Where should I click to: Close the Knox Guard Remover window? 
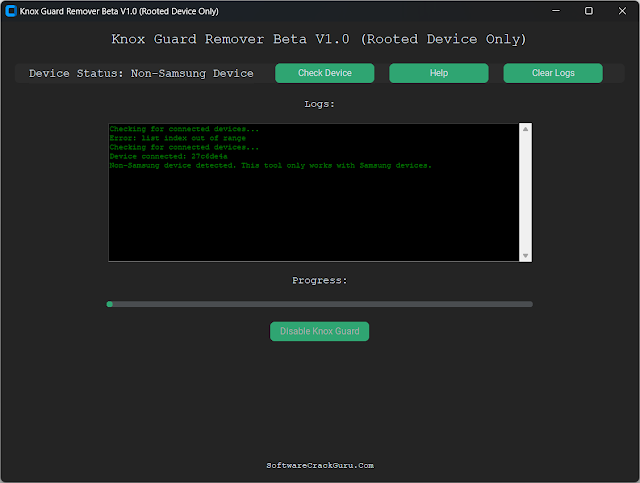(x=622, y=11)
